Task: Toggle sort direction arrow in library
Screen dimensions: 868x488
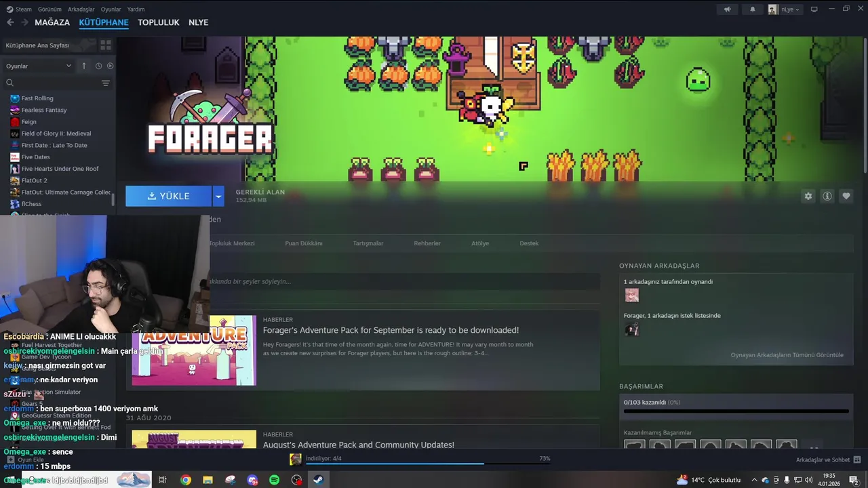Action: 84,66
